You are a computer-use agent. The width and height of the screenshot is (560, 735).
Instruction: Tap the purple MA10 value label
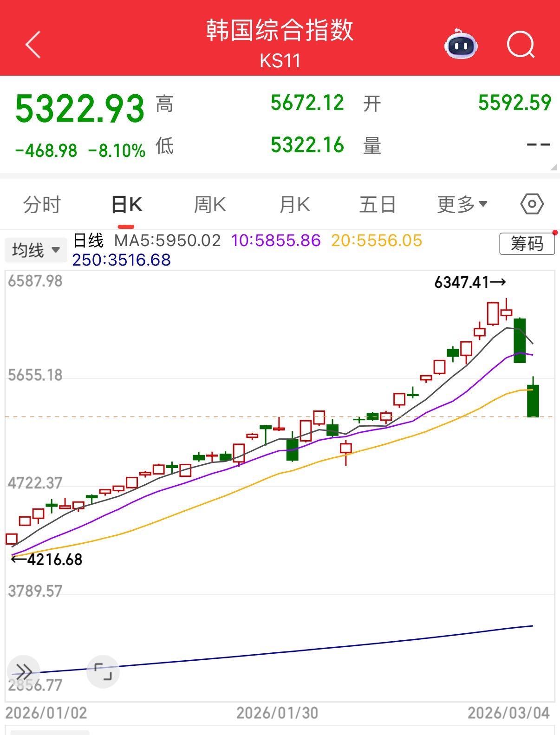click(276, 241)
